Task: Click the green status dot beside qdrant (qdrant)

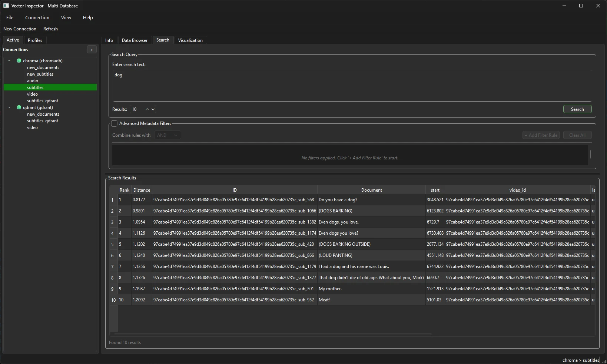Action: point(19,107)
